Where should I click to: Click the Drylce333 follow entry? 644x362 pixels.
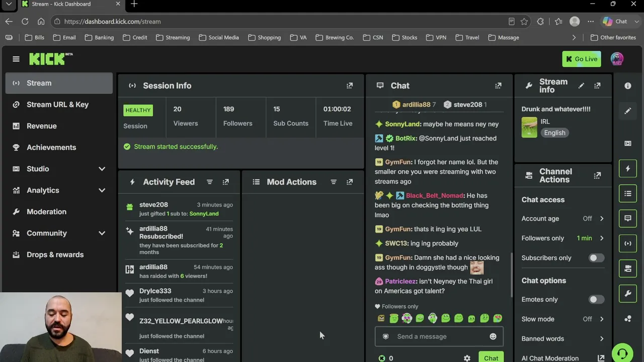[179, 295]
